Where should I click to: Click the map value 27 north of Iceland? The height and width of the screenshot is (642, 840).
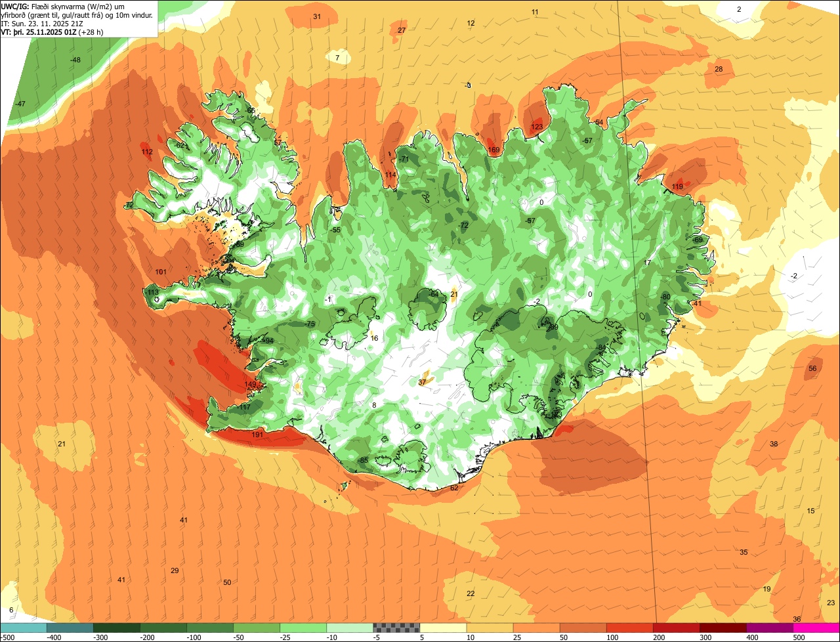tap(402, 30)
